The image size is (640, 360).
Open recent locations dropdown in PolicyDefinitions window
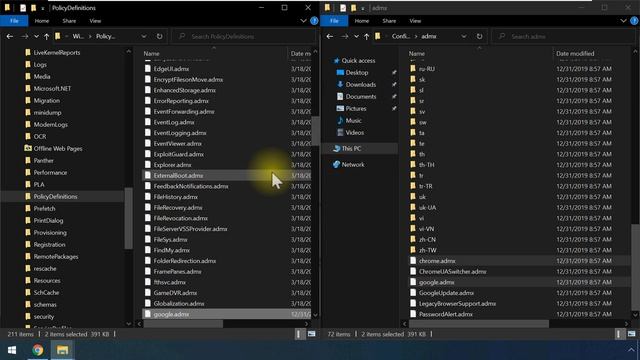[x=36, y=36]
